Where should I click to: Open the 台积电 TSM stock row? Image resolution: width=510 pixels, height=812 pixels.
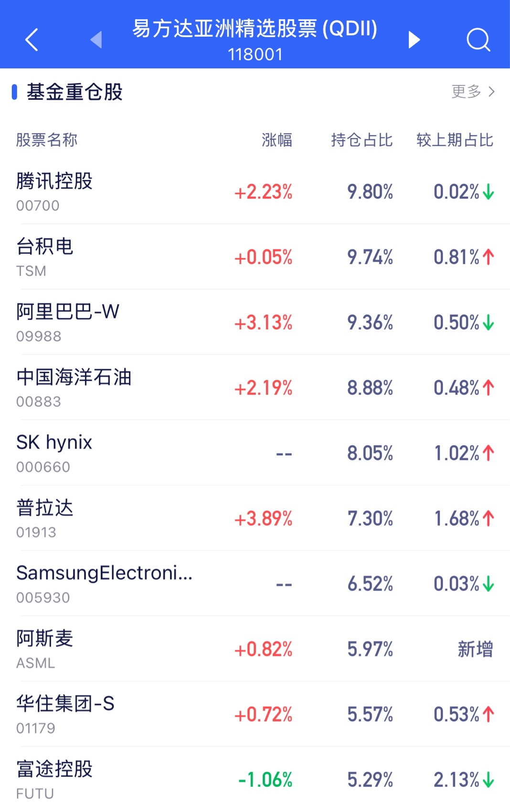(255, 257)
